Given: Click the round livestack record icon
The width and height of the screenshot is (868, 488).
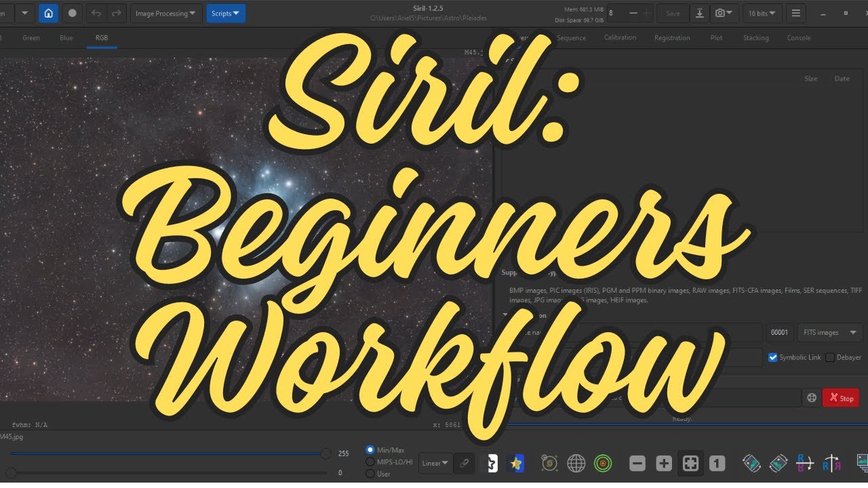Looking at the screenshot, I should click(x=72, y=13).
